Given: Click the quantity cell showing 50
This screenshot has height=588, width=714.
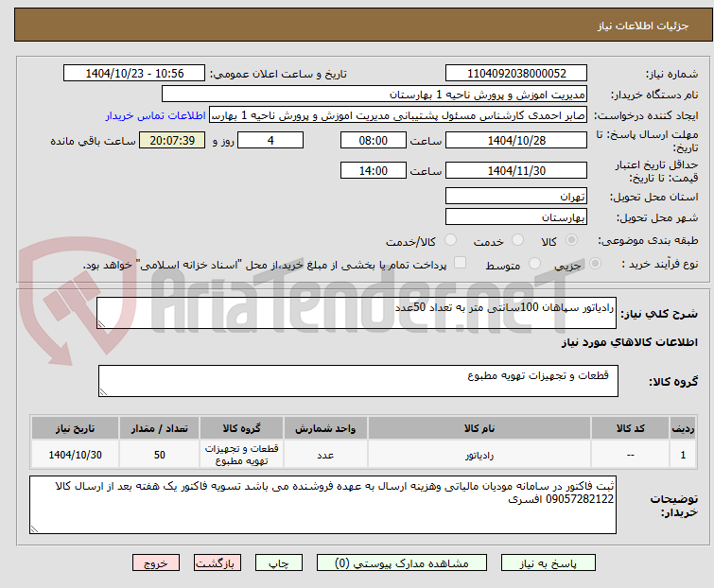Looking at the screenshot, I should (160, 455).
